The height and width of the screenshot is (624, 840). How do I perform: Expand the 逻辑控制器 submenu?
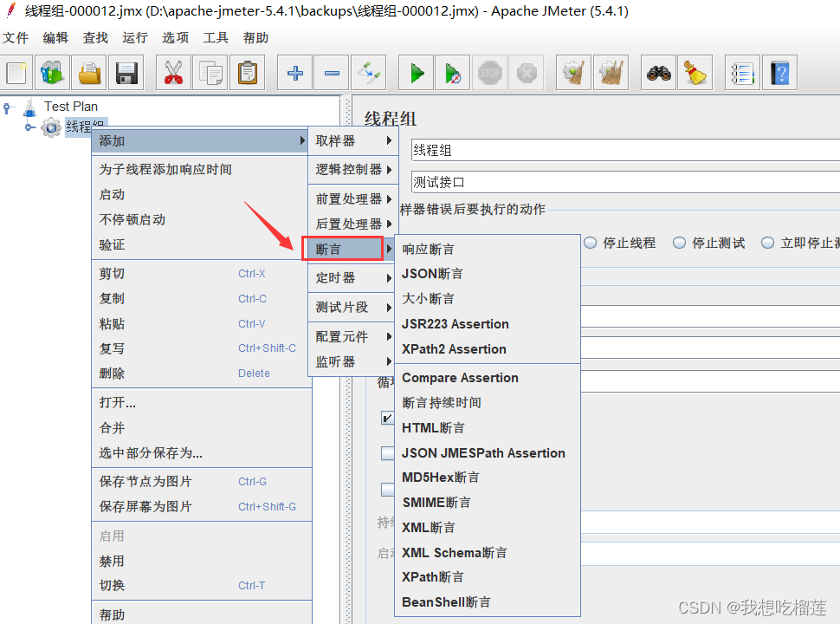(x=353, y=169)
